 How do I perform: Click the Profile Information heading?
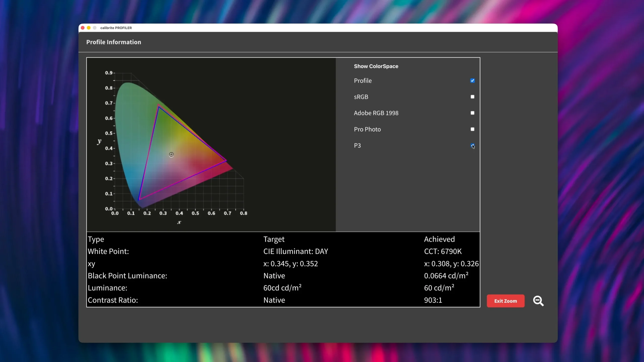pos(114,42)
